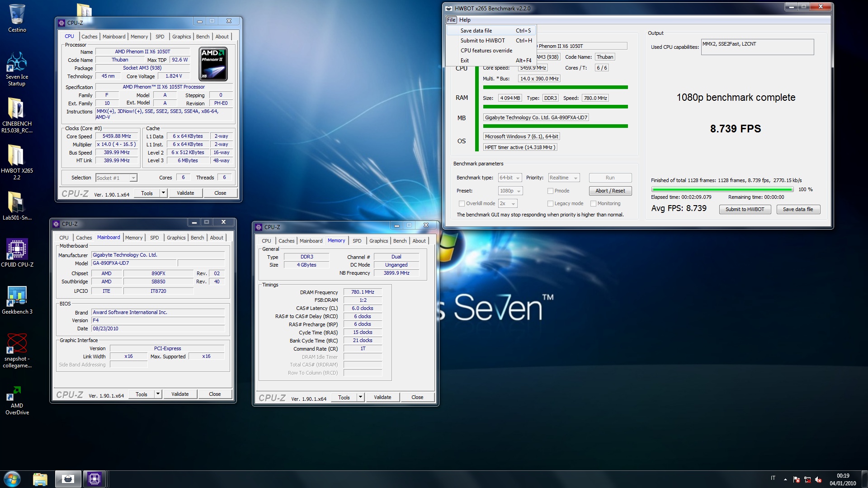
Task: Click the IT language indicator in taskbar
Action: (773, 478)
